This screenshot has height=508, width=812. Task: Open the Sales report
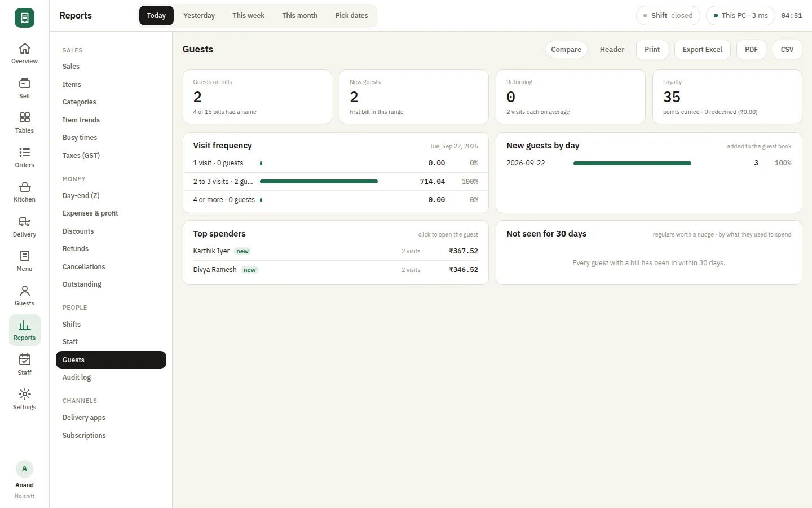coord(111,67)
